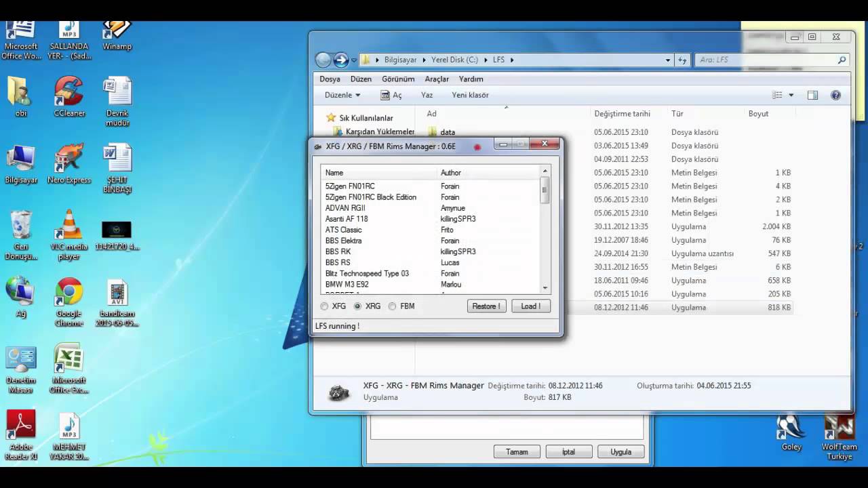This screenshot has width=868, height=488.
Task: Click the Yaz toolbar button
Action: click(x=427, y=95)
